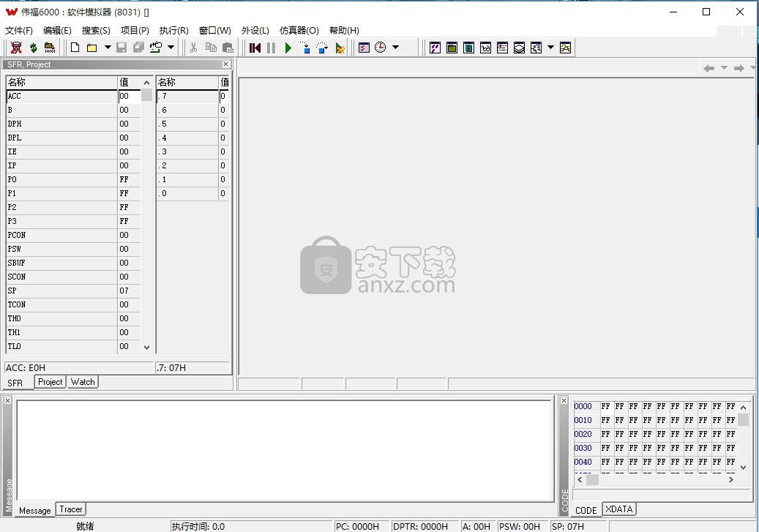Close the SFR, Project panel
Screen dimensions: 759x532
tap(225, 64)
